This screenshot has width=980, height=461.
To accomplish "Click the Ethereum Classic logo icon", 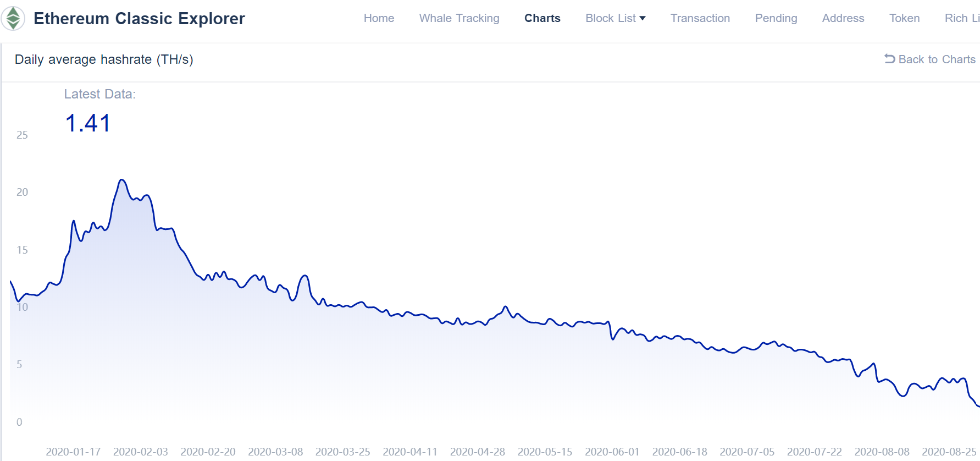I will 13,18.
